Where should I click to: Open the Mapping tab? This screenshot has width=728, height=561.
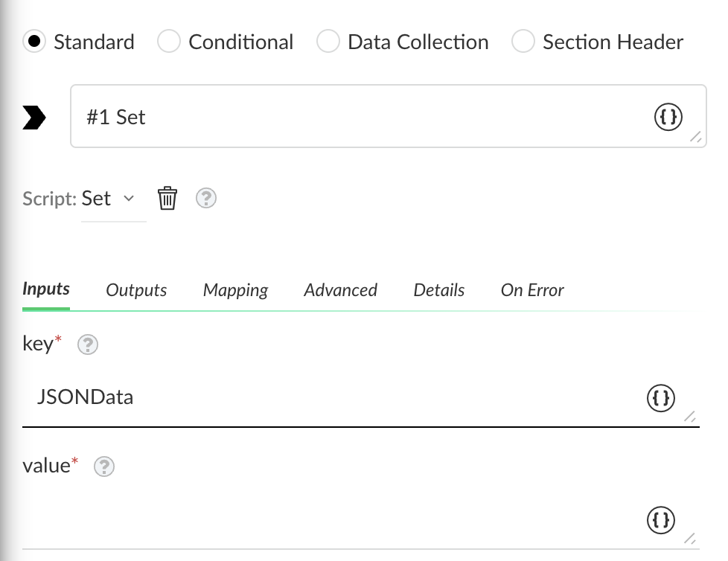point(235,290)
